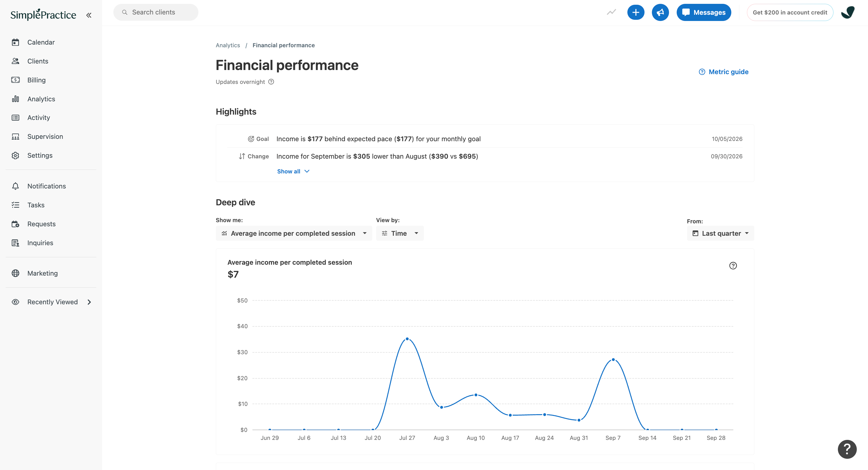
Task: Click the Messages button
Action: point(704,12)
